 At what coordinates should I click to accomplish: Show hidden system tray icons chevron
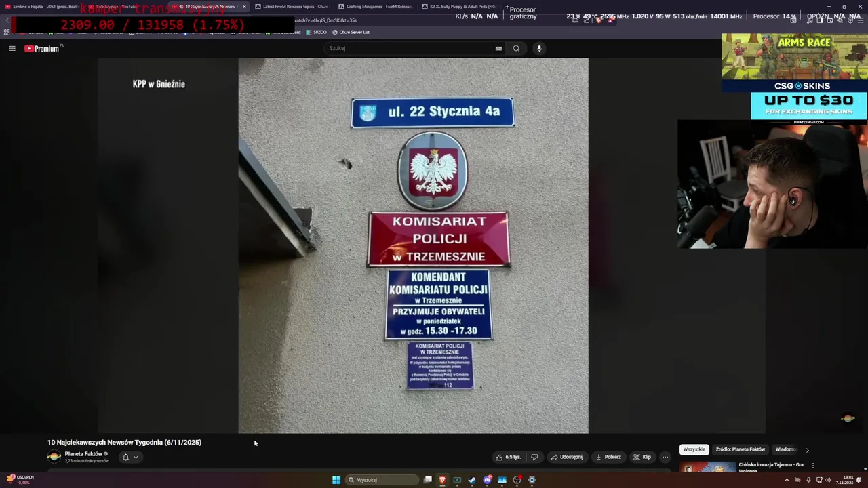pos(787,480)
